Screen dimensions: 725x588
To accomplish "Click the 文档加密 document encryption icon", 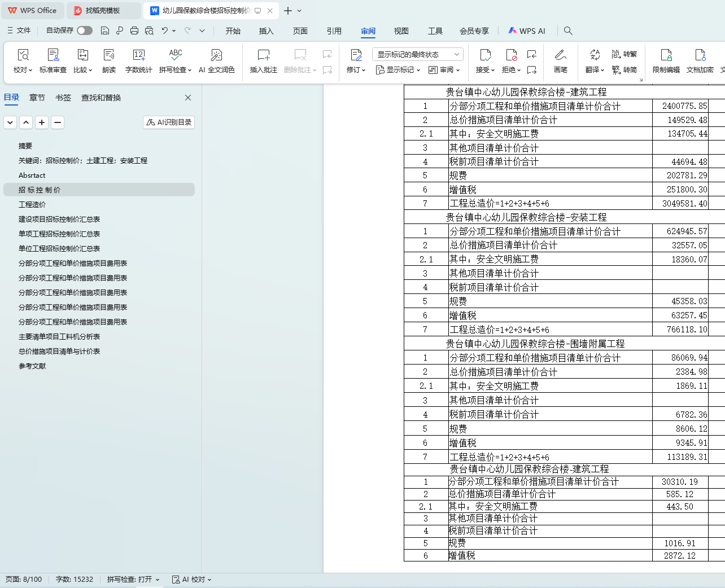I will [x=700, y=55].
